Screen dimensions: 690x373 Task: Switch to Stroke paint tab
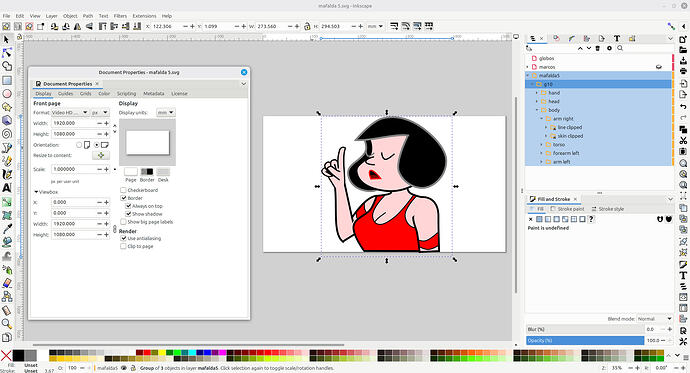568,209
